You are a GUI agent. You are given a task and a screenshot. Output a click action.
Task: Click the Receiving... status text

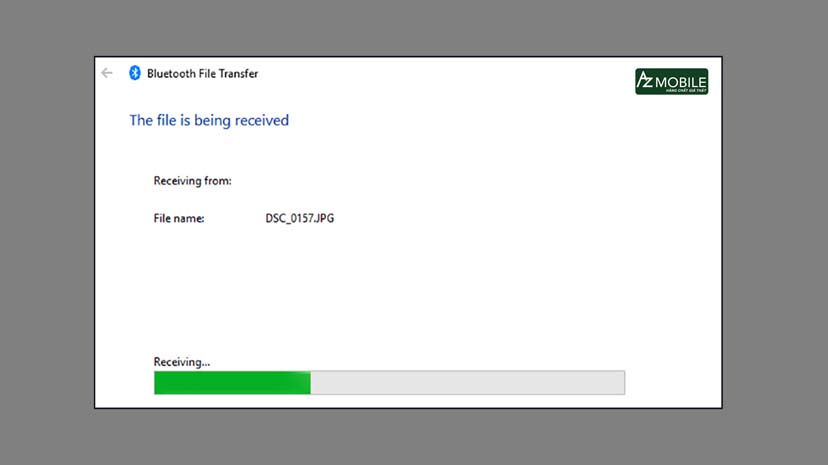point(181,362)
